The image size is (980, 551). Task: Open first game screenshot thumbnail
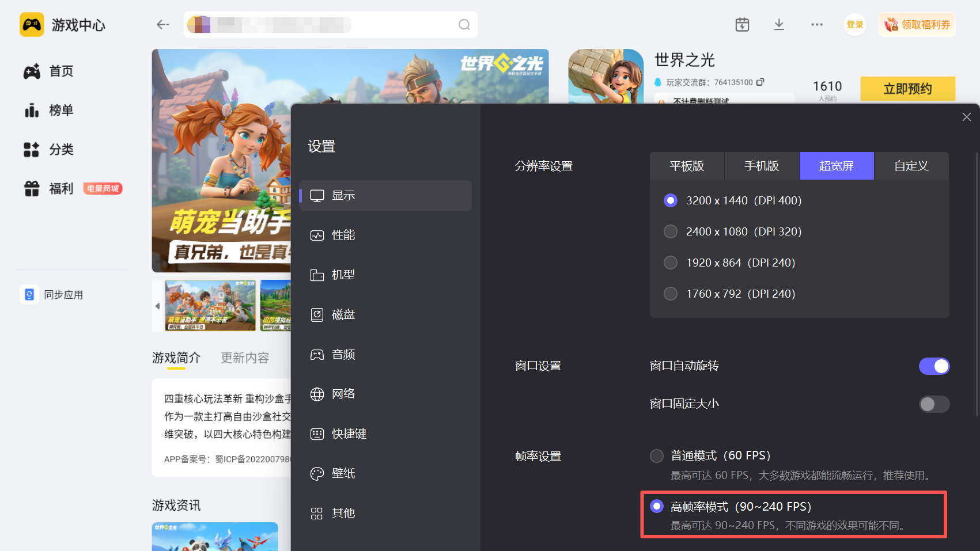pyautogui.click(x=210, y=306)
